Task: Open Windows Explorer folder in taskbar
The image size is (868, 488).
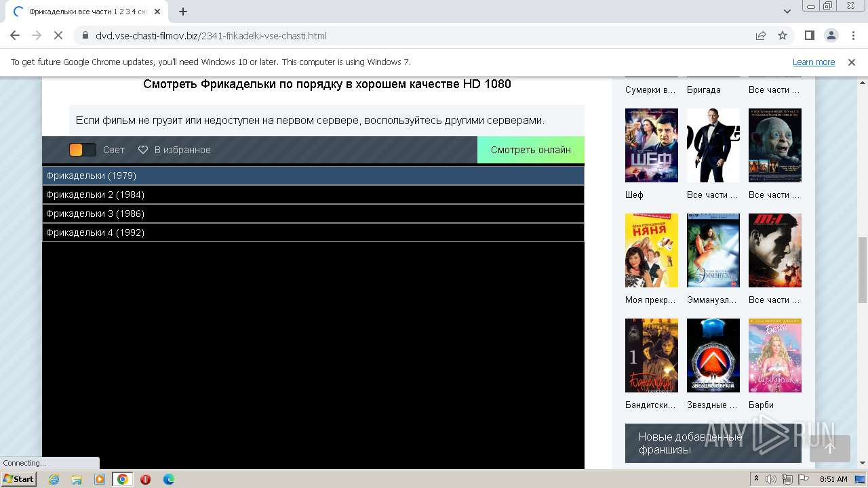Action: (x=77, y=479)
